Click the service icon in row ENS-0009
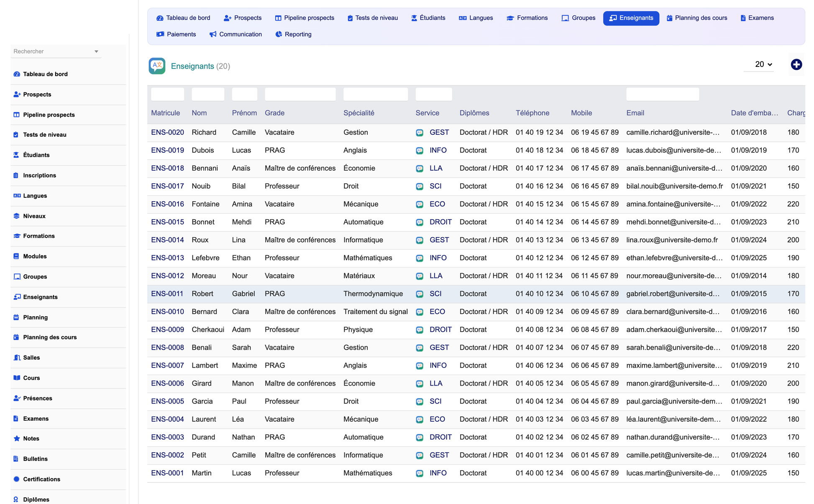This screenshot has width=814, height=504. [419, 330]
